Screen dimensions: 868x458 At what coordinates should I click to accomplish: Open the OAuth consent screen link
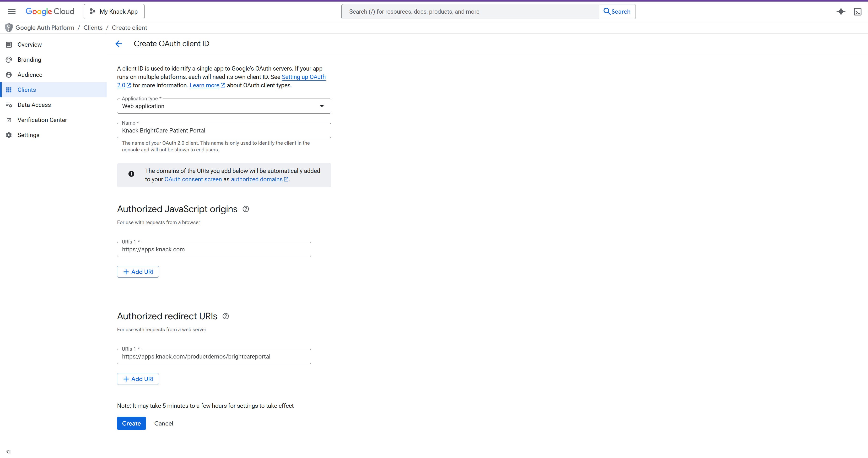point(193,179)
